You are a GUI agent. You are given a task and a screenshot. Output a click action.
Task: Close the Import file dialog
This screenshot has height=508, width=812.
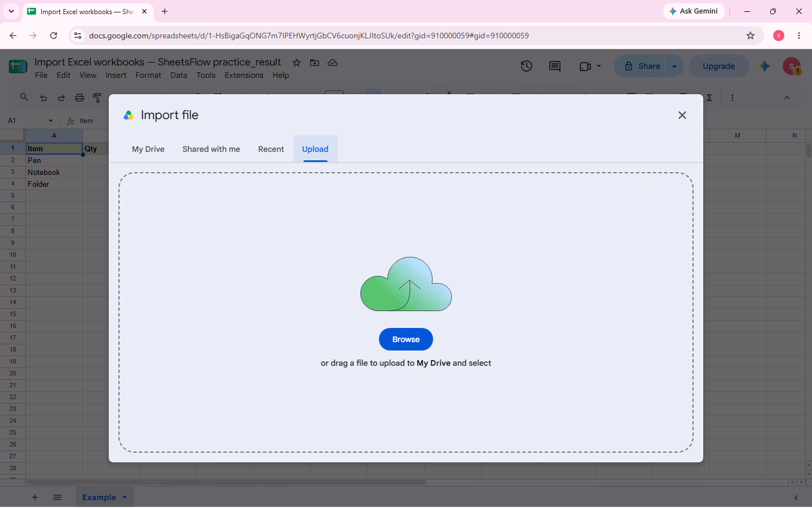(x=682, y=115)
